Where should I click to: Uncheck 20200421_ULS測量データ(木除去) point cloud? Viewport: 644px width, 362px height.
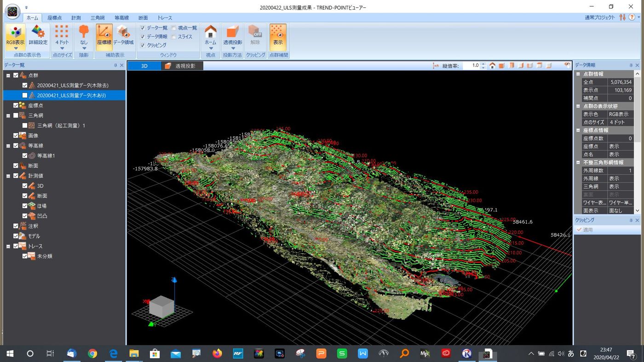(25, 85)
